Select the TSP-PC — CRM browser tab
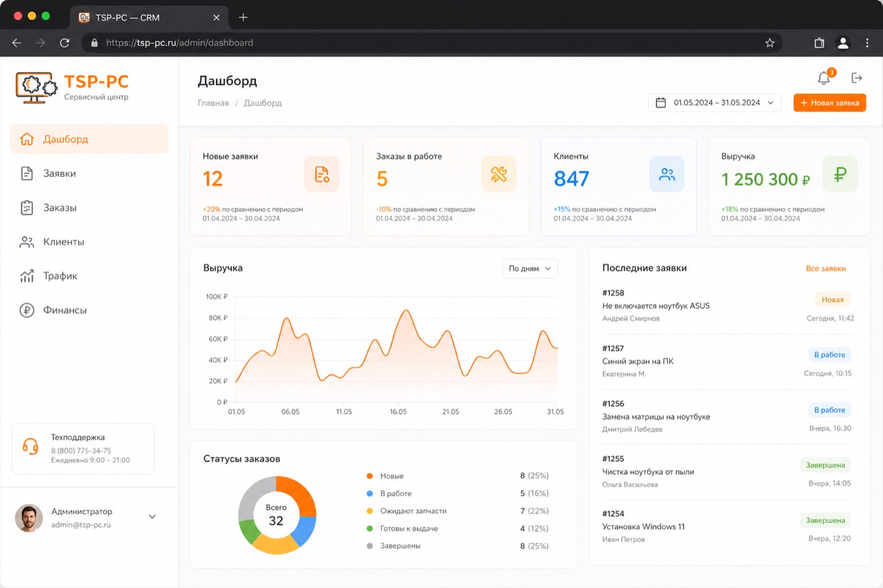Viewport: 883px width, 588px height. (x=149, y=18)
